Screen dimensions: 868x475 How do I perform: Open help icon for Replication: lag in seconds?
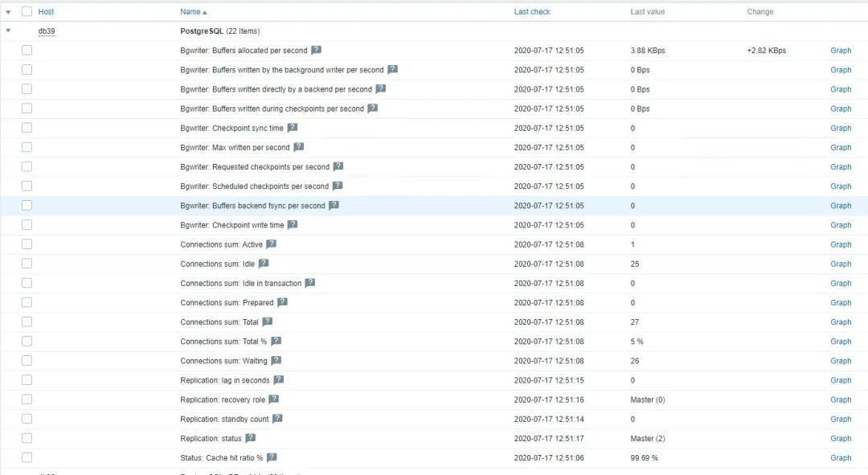(x=278, y=379)
